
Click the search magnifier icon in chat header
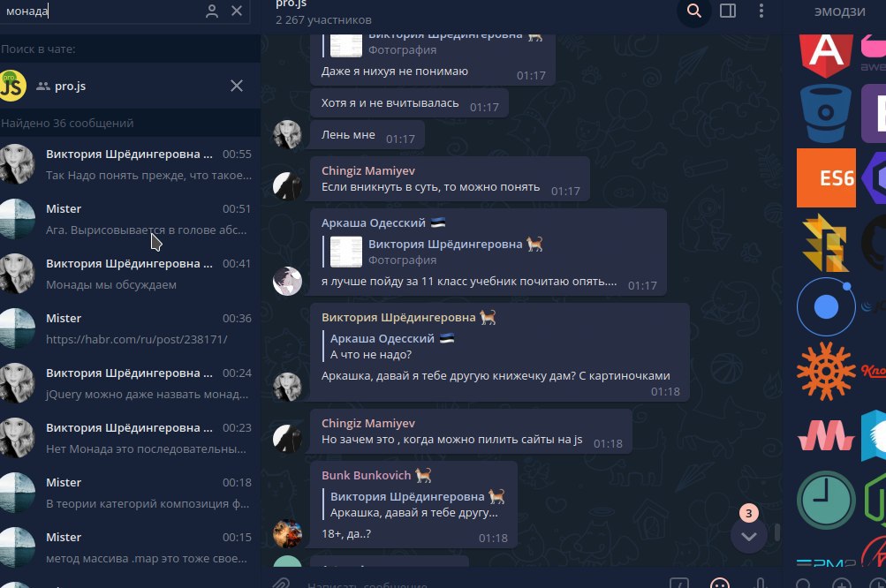694,11
